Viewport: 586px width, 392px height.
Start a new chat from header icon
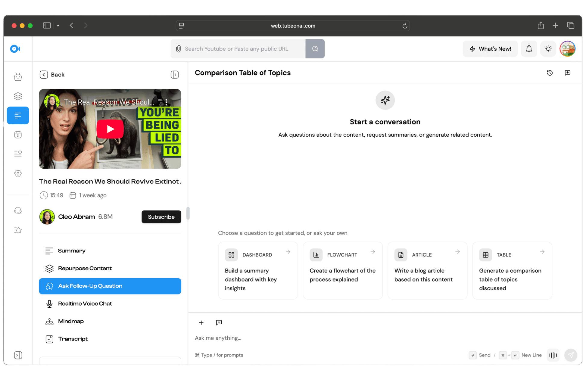pyautogui.click(x=567, y=73)
